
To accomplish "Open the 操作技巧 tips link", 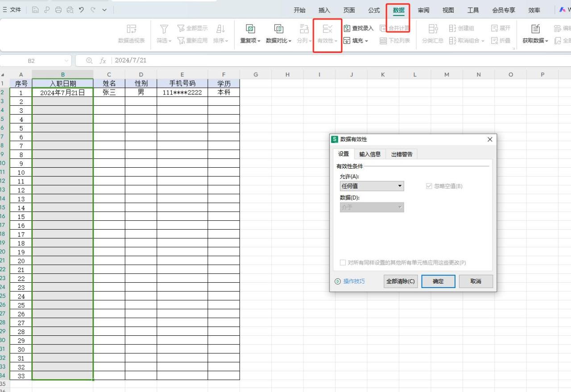I will (x=354, y=281).
